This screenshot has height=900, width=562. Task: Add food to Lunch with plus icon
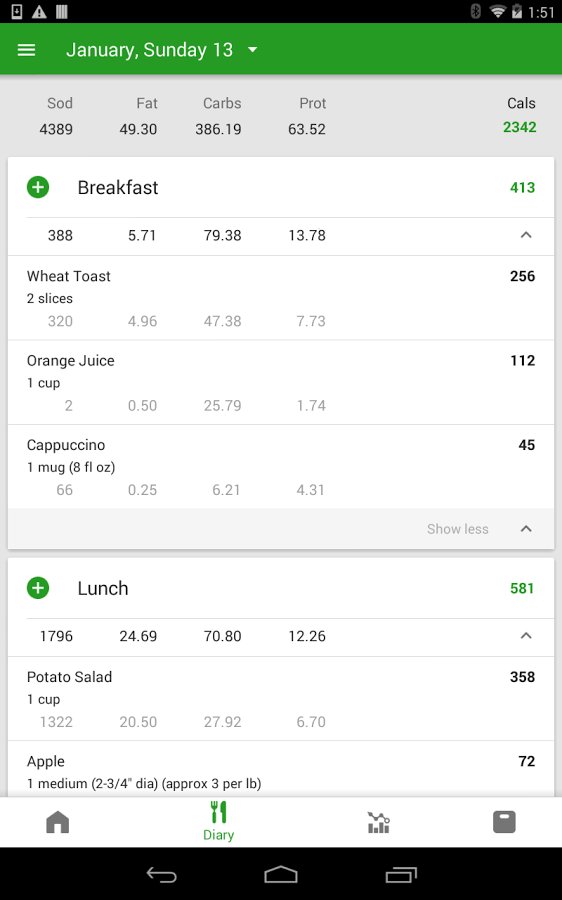point(38,588)
